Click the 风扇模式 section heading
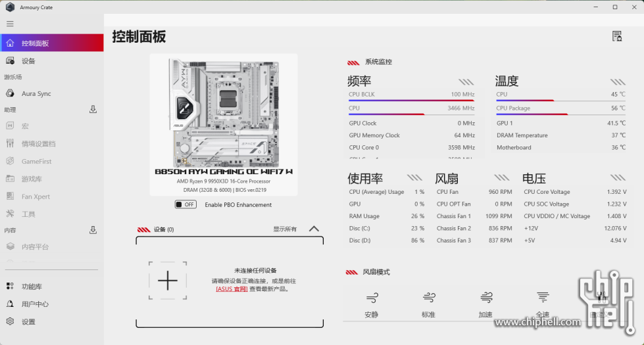The width and height of the screenshot is (644, 345). [x=376, y=272]
